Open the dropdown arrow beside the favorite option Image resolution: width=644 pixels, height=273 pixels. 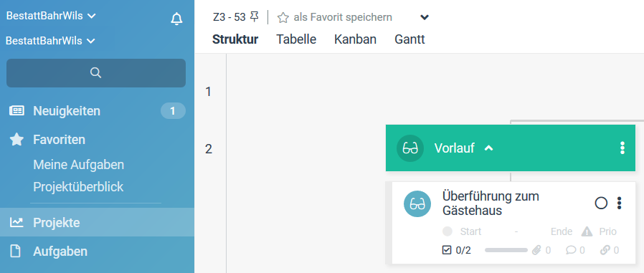(x=425, y=18)
